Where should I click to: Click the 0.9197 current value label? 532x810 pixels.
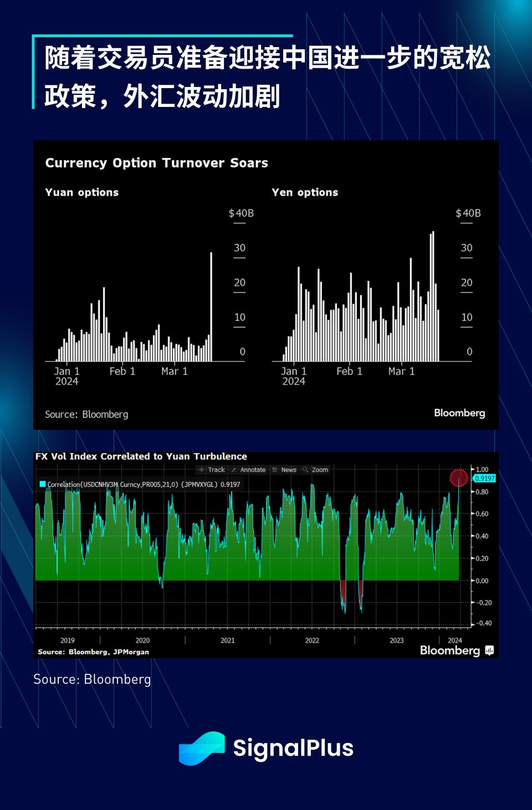[x=485, y=479]
